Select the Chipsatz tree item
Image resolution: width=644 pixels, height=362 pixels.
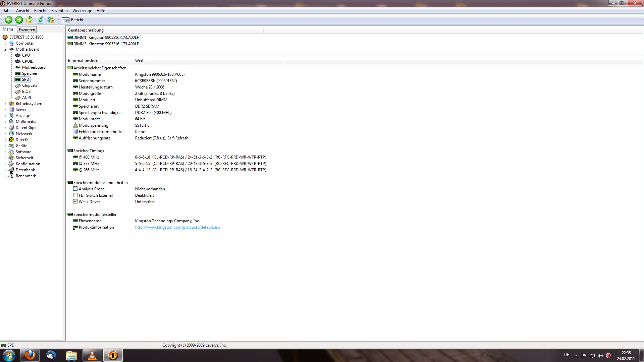tap(30, 85)
